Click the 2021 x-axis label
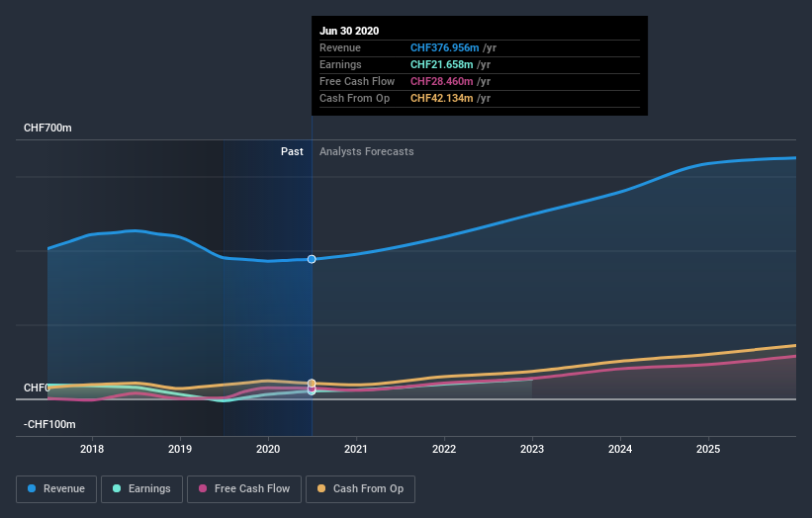 tap(356, 449)
